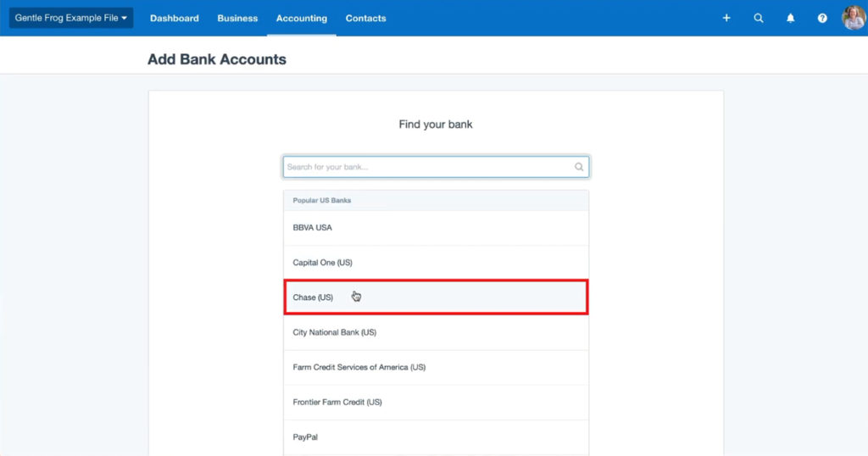The width and height of the screenshot is (868, 456).
Task: Select Farm Credit Services of America (US)
Action: (436, 367)
